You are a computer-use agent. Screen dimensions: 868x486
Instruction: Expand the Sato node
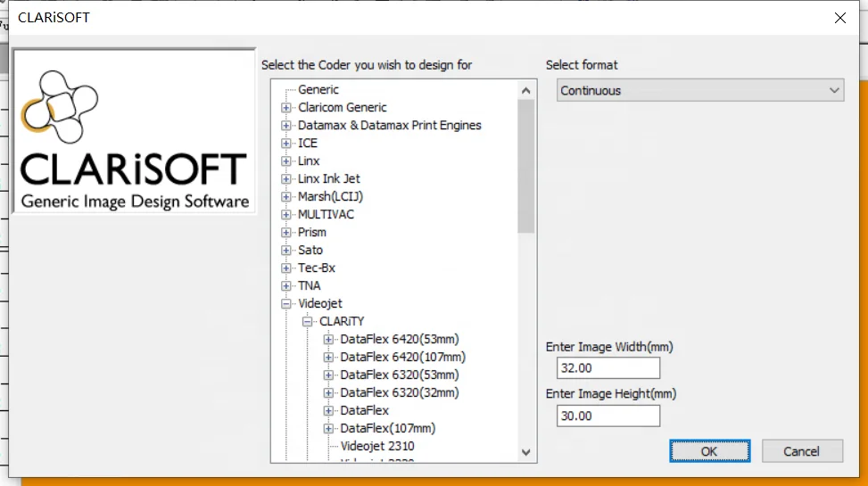pos(286,251)
